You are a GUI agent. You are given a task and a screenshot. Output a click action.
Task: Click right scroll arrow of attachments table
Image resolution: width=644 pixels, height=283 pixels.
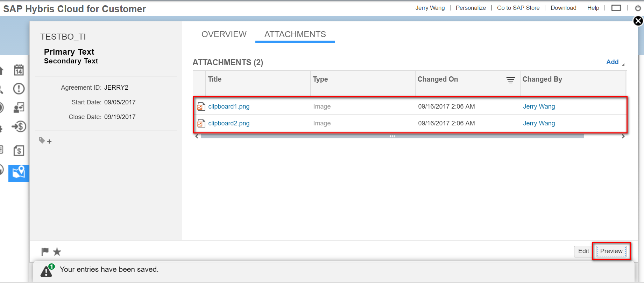click(x=623, y=136)
